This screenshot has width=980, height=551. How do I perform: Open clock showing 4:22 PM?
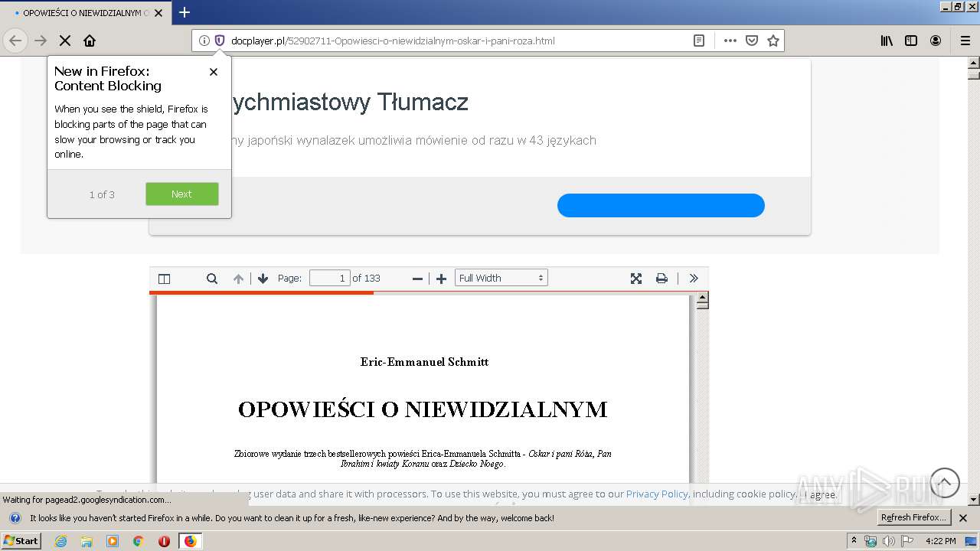coord(940,541)
